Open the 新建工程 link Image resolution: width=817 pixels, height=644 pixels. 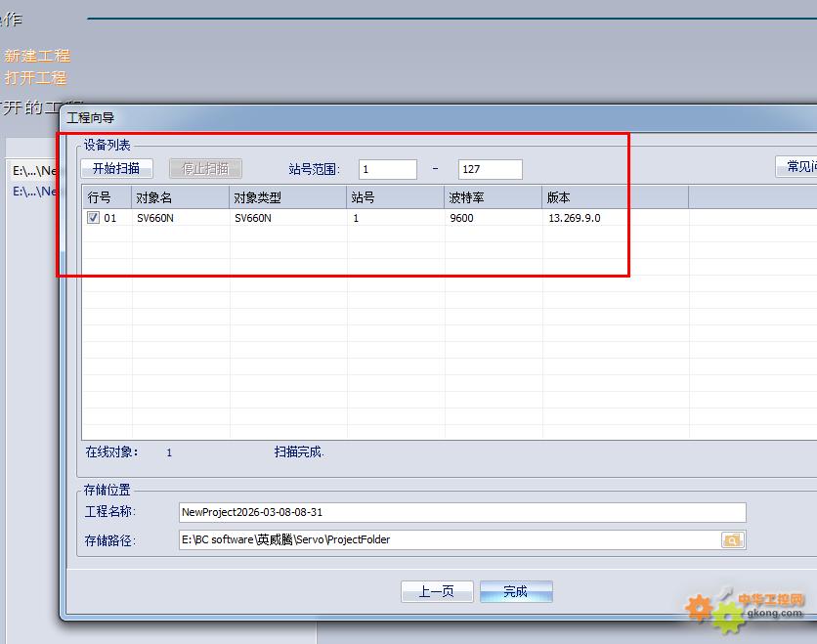click(37, 56)
